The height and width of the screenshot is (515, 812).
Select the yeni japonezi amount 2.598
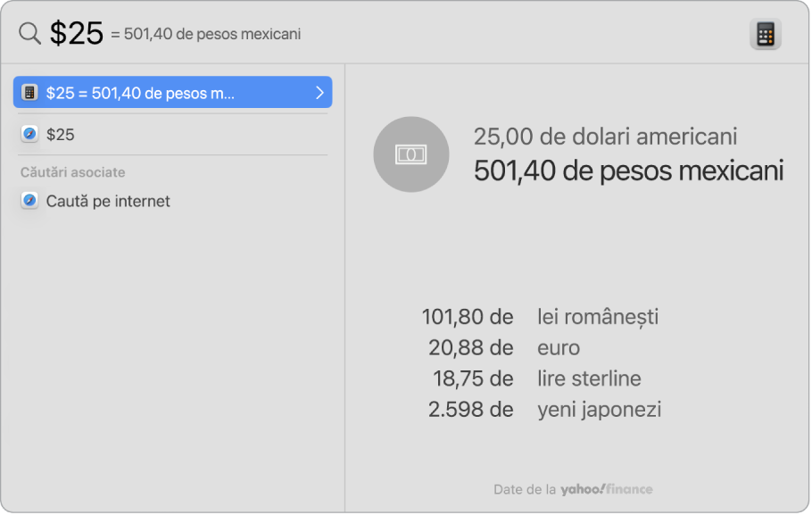pyautogui.click(x=470, y=410)
